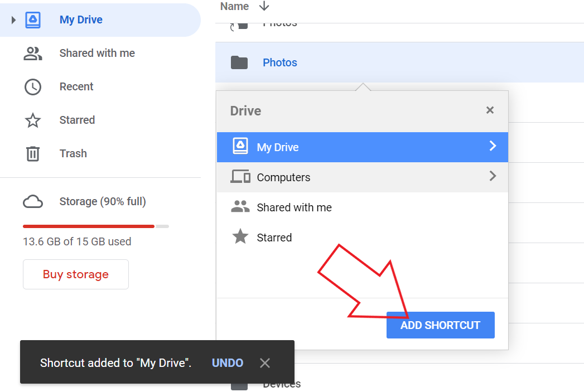
Task: Expand My Drive with the dialog chevron
Action: point(493,146)
